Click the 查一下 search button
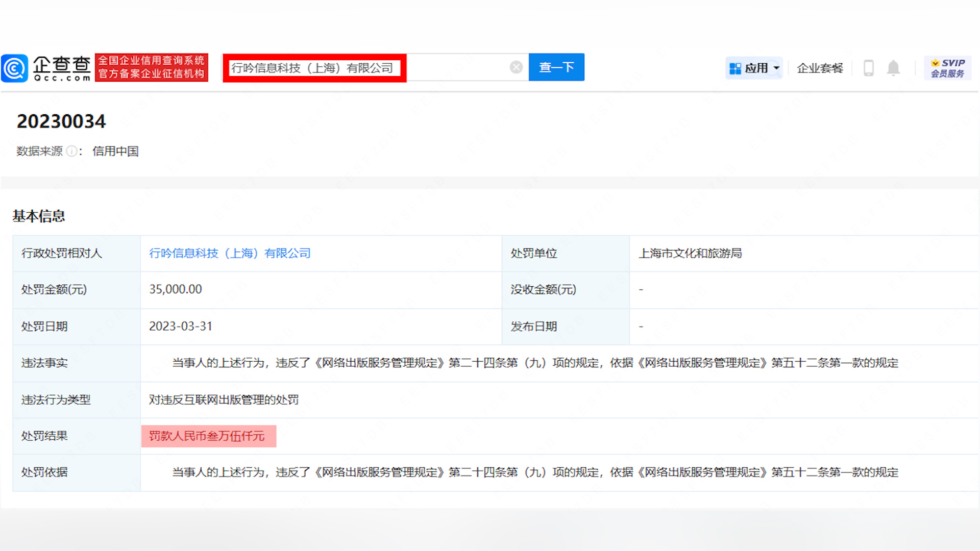Viewport: 980px width, 551px height. [556, 67]
